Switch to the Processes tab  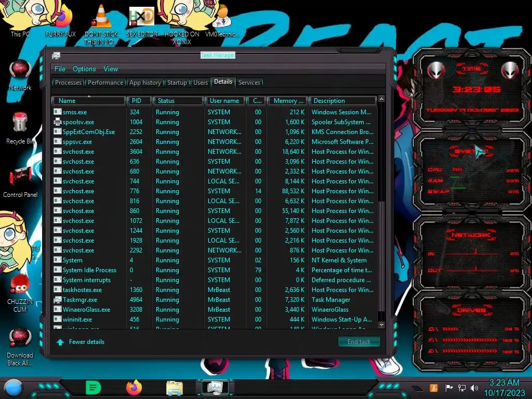click(68, 83)
